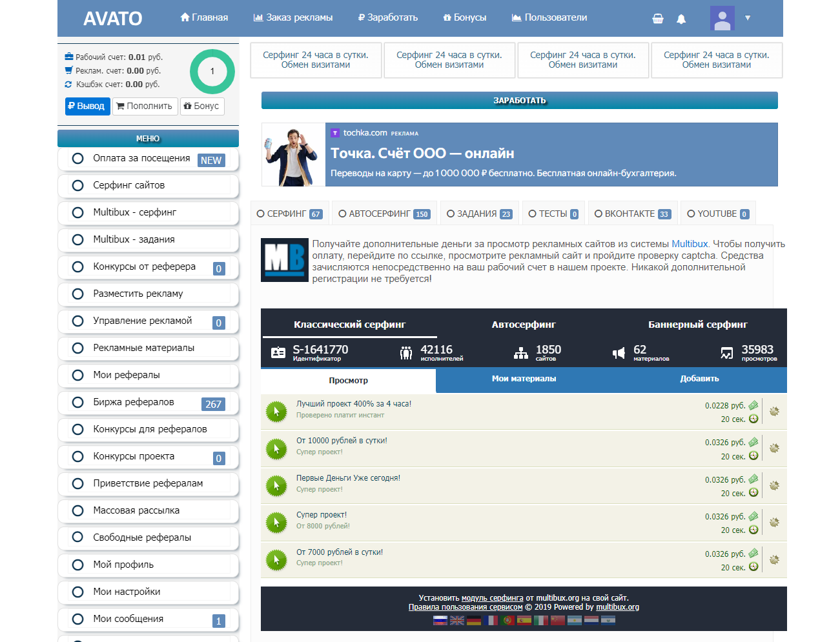Open the user avatar picture in header

tap(722, 18)
